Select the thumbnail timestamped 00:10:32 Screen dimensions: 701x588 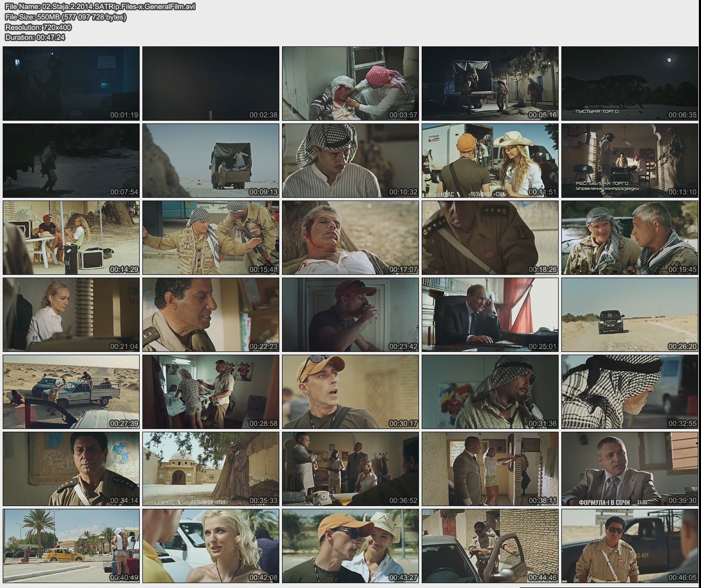(x=350, y=161)
